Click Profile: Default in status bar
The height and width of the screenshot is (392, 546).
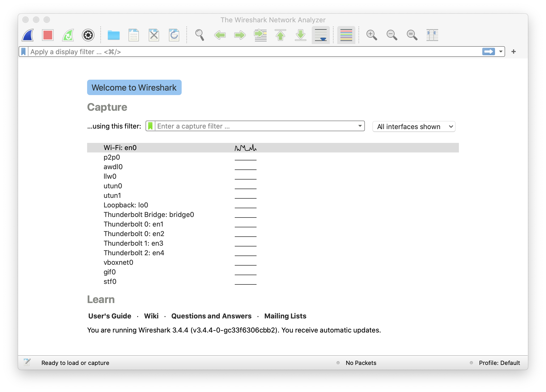[x=500, y=363]
